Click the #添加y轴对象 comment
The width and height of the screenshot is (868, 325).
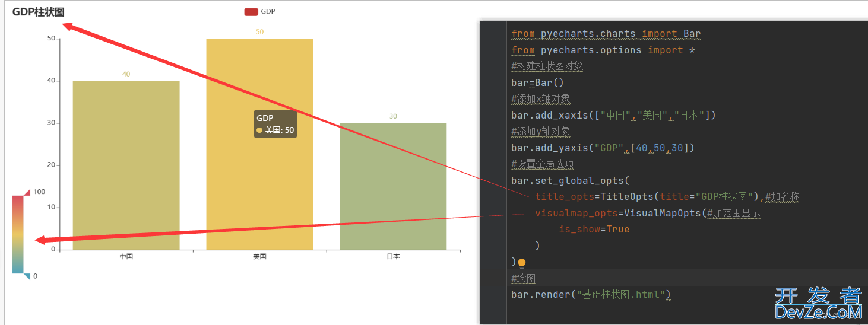point(540,132)
